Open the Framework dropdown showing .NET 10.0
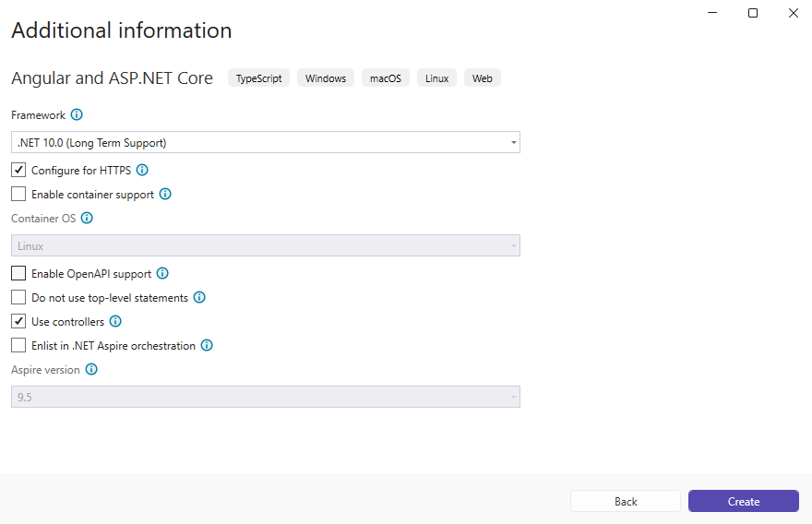The height and width of the screenshot is (524, 812). [266, 143]
